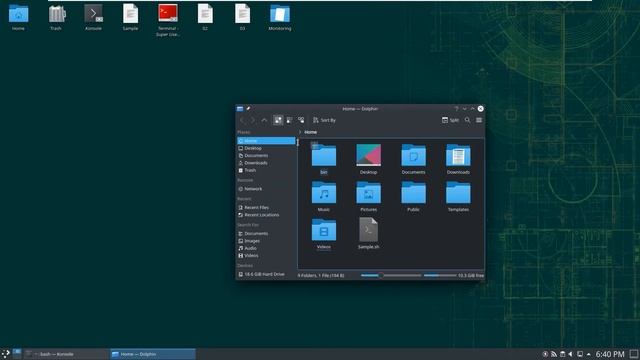This screenshot has width=640, height=360.
Task: Open the Home desktop icon
Action: [x=18, y=18]
